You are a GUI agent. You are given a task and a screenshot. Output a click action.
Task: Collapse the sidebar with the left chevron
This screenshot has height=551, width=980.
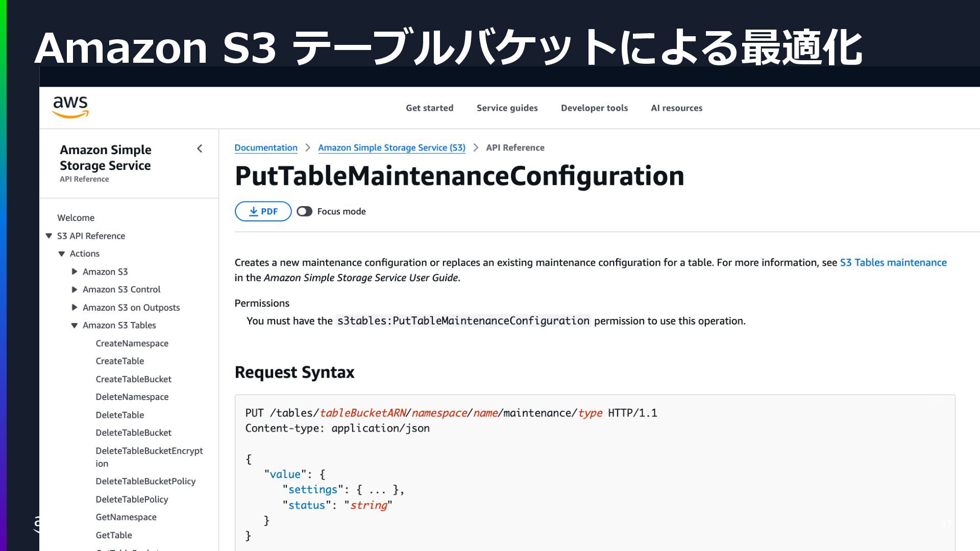[x=200, y=148]
